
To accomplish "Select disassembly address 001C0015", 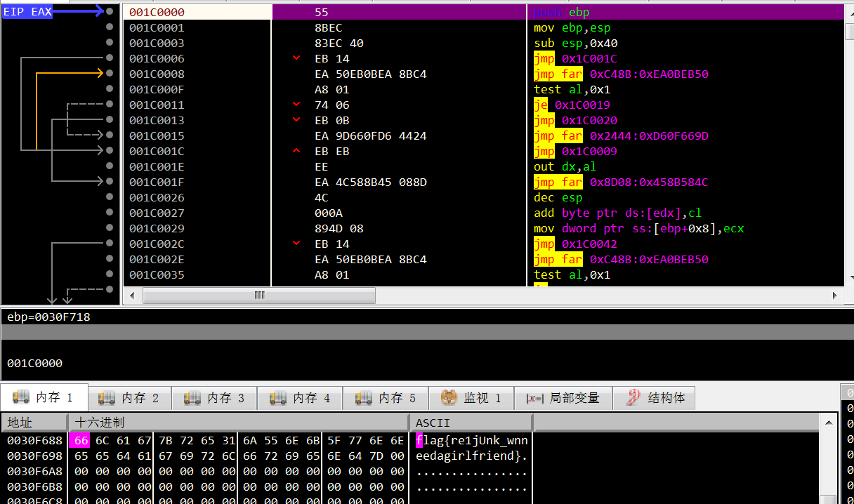I will pos(157,135).
